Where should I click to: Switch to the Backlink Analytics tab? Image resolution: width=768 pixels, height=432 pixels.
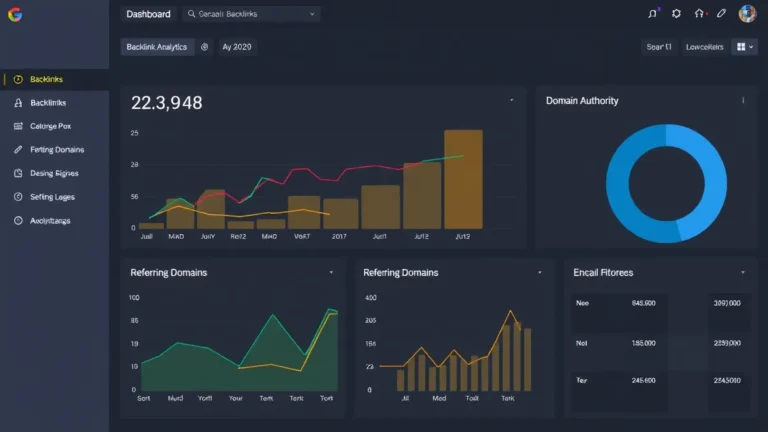click(155, 47)
